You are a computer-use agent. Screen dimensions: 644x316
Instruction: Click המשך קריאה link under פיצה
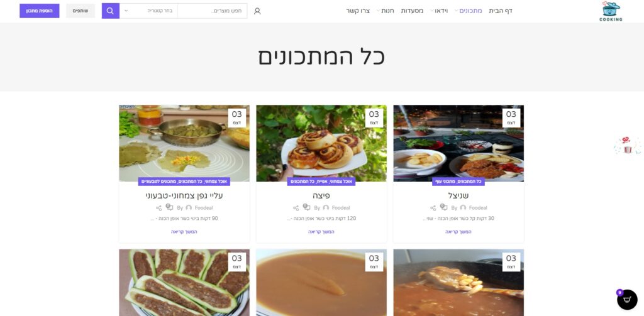[321, 232]
